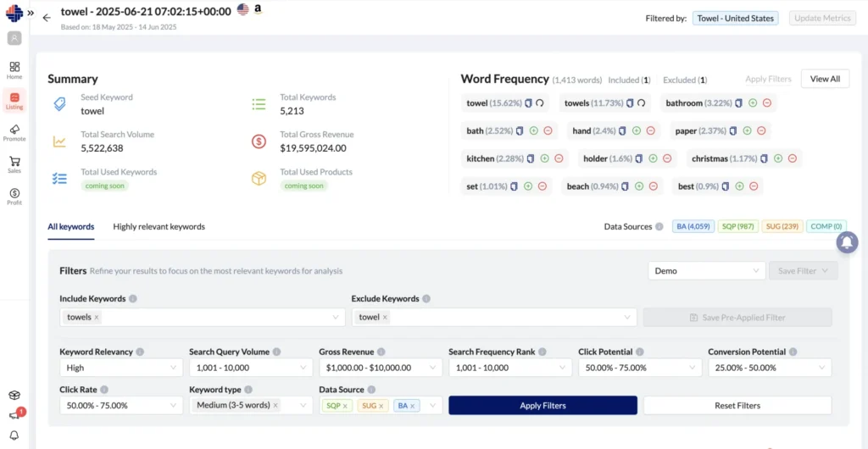Remove the towels tag from Include Keywords
Viewport: 868px width, 449px height.
point(97,318)
